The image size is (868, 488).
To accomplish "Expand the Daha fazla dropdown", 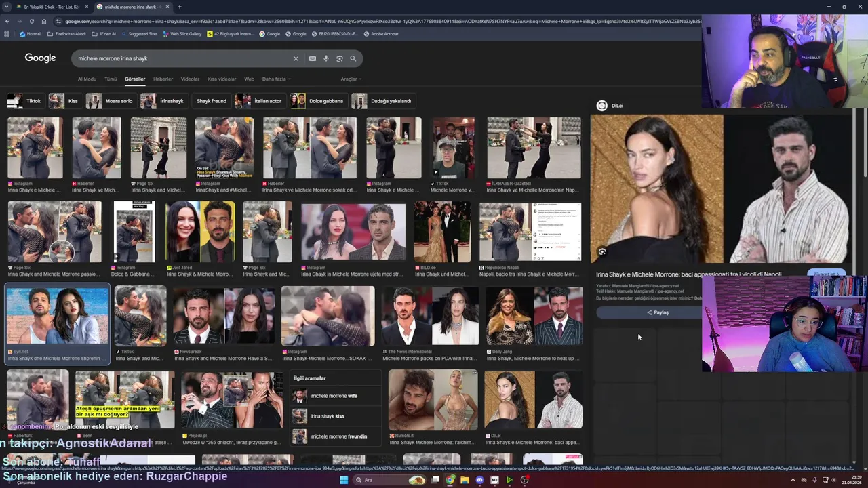I will (276, 79).
